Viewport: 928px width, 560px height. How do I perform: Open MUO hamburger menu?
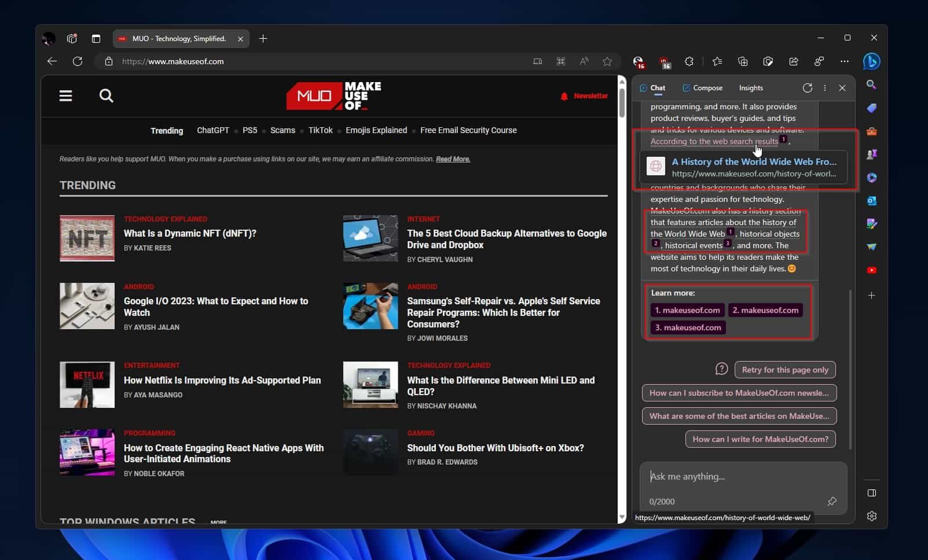[x=66, y=95]
